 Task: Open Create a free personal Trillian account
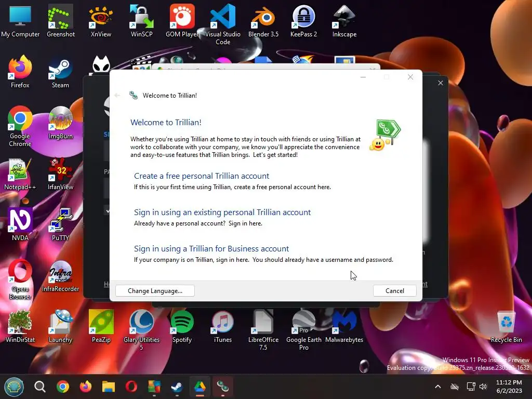click(x=201, y=176)
